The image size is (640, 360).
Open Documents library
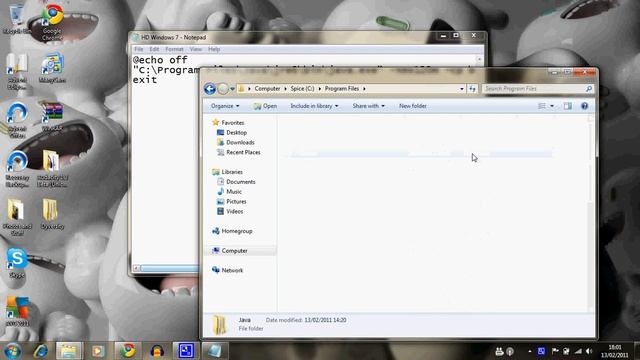(236, 182)
